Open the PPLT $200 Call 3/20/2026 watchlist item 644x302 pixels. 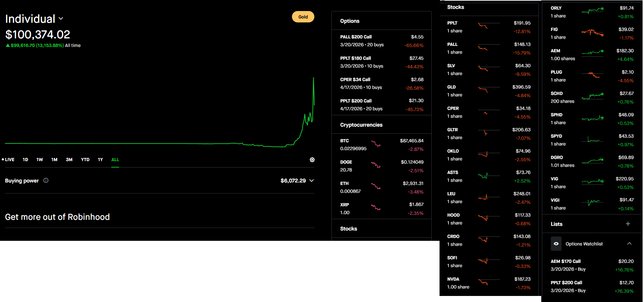point(592,286)
